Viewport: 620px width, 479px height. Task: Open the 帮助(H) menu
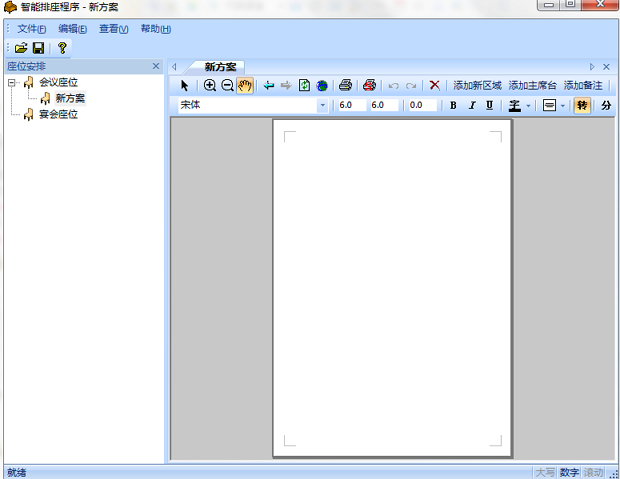click(156, 29)
